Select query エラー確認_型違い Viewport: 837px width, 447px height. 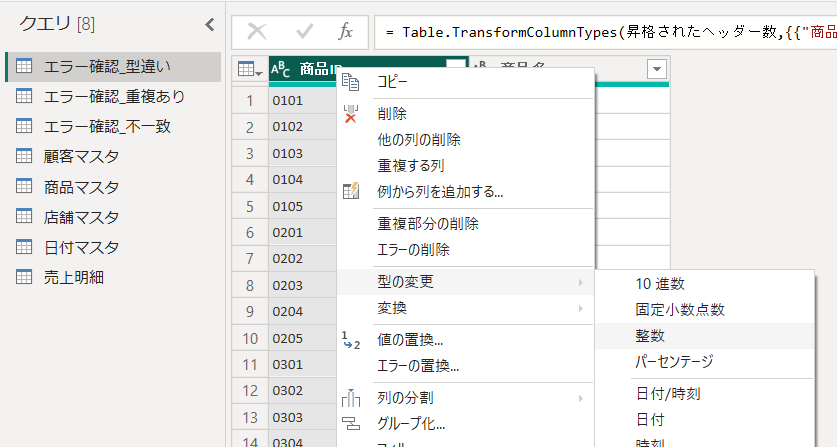tap(113, 67)
